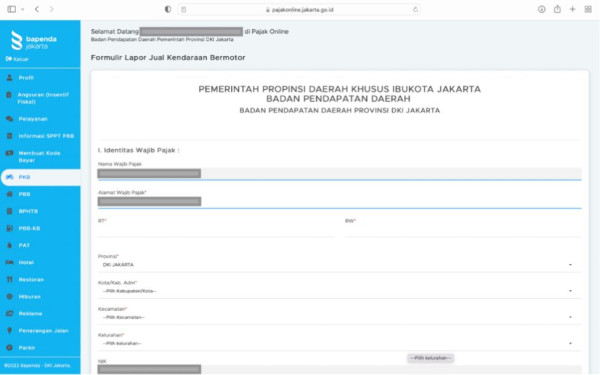Click the Penerangan Jalan icon
Viewport: 600px width, 375px height.
pyautogui.click(x=10, y=331)
